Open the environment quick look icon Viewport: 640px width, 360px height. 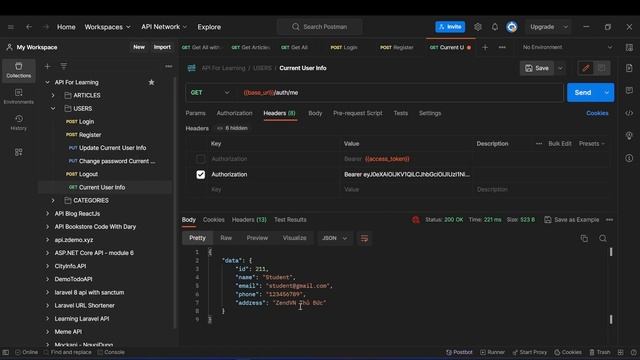click(x=629, y=47)
